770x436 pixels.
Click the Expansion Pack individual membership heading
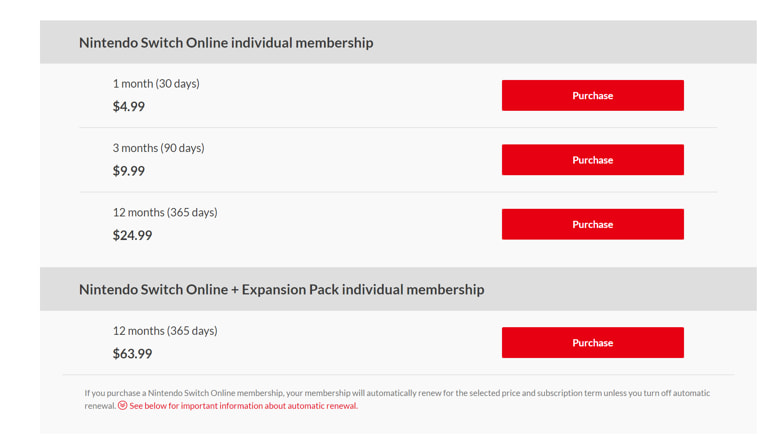point(281,290)
